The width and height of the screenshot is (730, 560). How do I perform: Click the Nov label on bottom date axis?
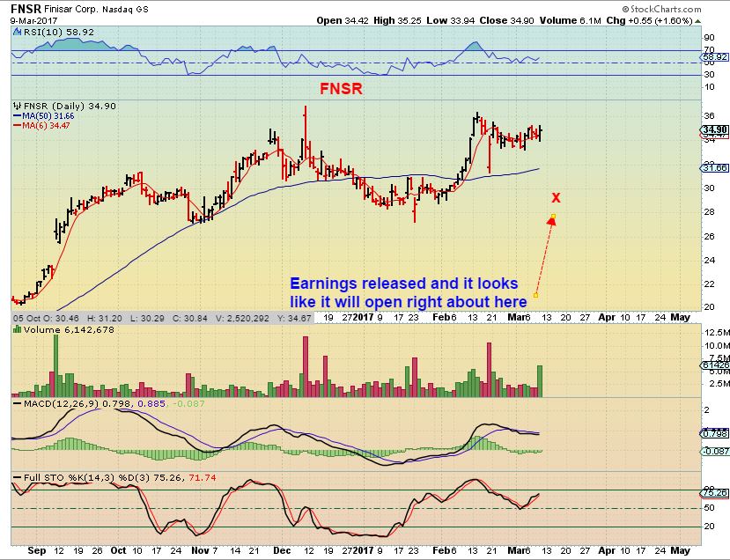(x=200, y=550)
